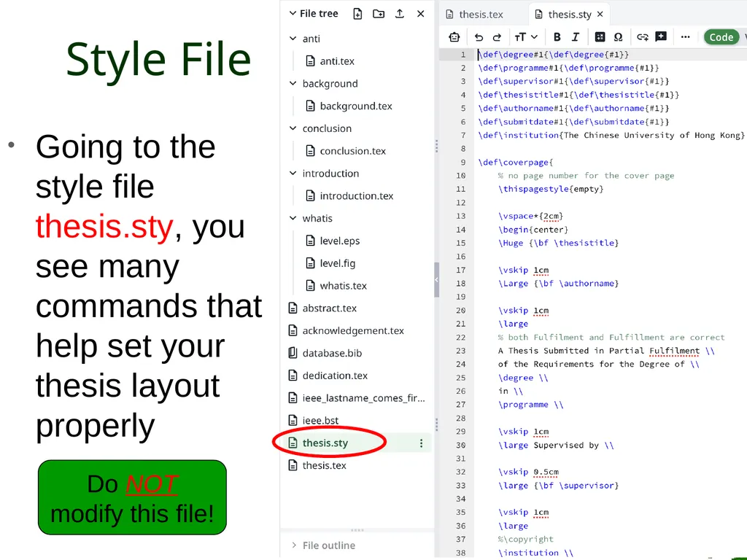Viewport: 747px width, 560px height.
Task: Collapse the introduction folder
Action: point(293,173)
